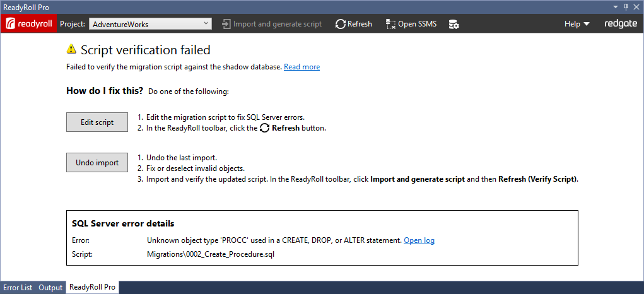Click the Open SSMS toolbar button
The image size is (644, 294).
(410, 24)
